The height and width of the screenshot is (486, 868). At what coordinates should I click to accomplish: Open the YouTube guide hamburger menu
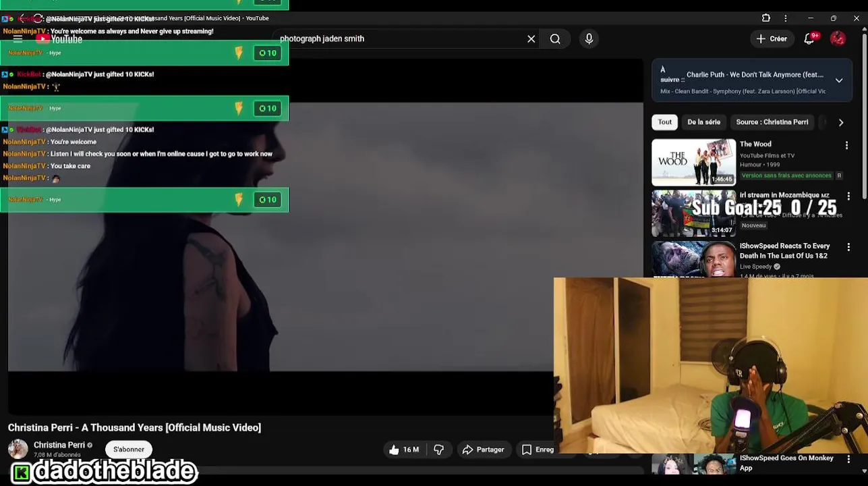point(18,39)
